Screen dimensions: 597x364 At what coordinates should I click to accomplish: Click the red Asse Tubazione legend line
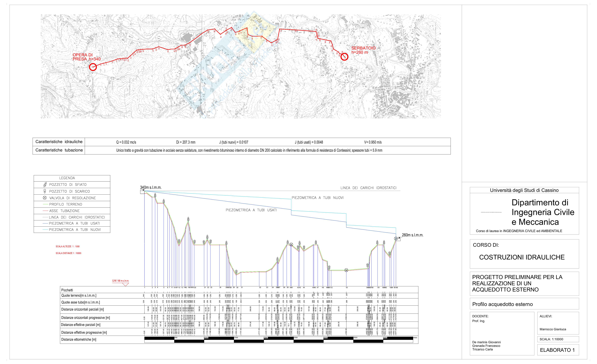tap(46, 211)
